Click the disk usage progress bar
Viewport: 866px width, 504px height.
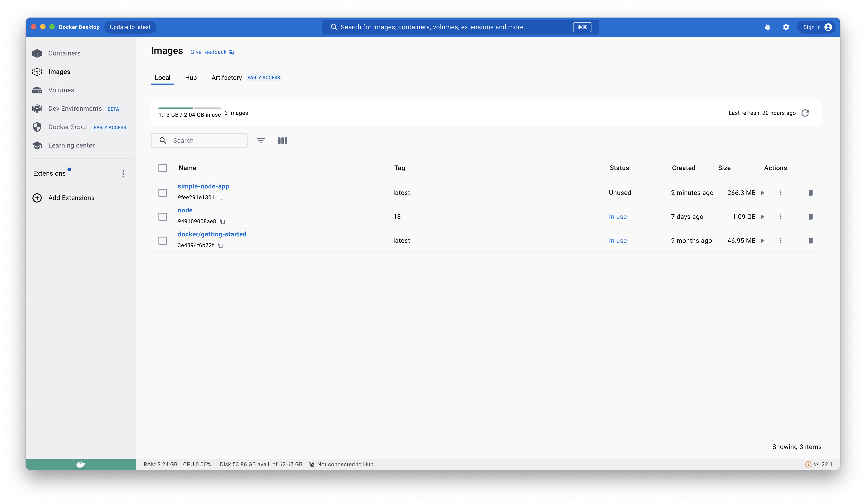click(189, 108)
